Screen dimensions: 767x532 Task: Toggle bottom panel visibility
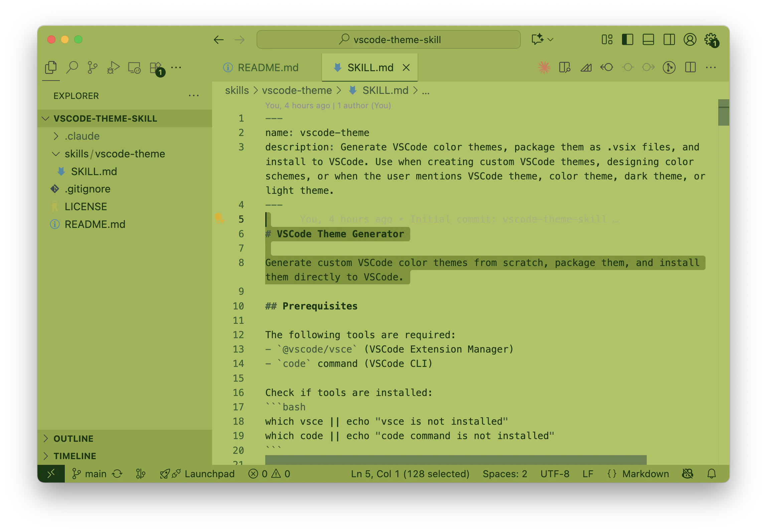tap(648, 39)
